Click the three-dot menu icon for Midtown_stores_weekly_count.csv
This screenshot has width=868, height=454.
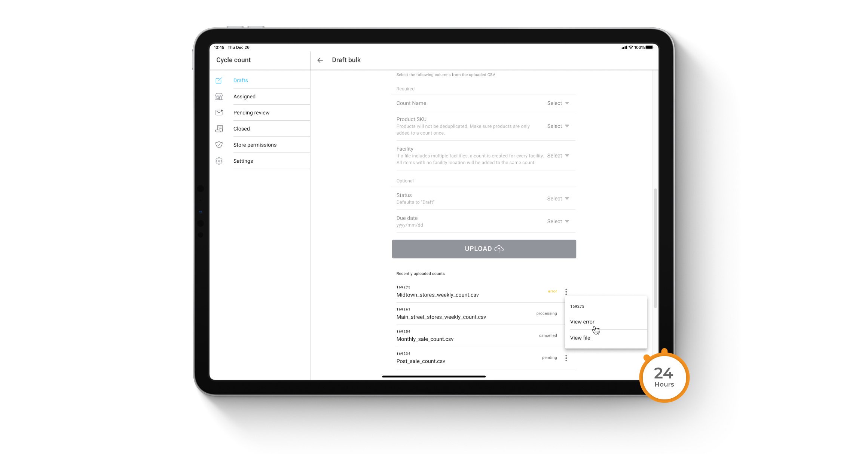pos(566,292)
